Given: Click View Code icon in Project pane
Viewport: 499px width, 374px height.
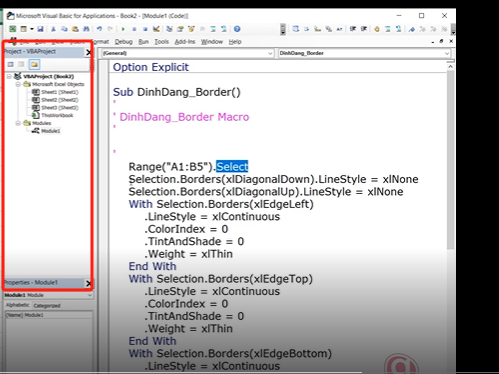Looking at the screenshot, I should coord(11,64).
